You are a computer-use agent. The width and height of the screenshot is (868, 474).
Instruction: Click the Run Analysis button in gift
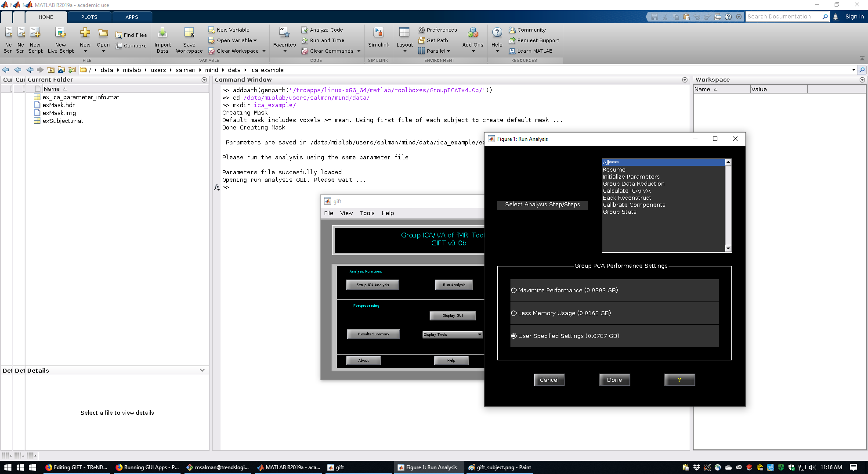[x=454, y=285]
